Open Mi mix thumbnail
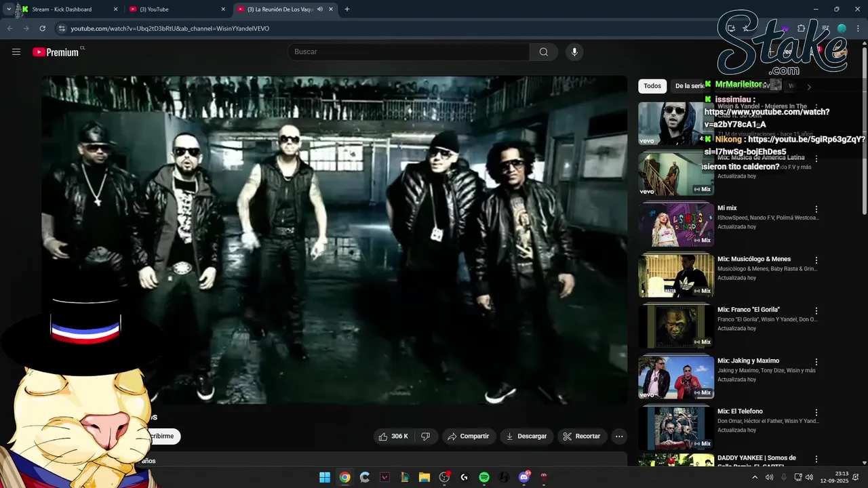This screenshot has width=868, height=488. click(x=676, y=225)
